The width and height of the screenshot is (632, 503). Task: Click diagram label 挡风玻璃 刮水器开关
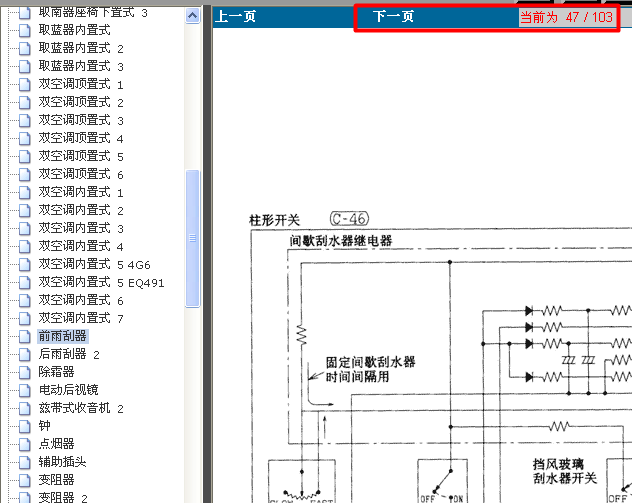click(564, 471)
